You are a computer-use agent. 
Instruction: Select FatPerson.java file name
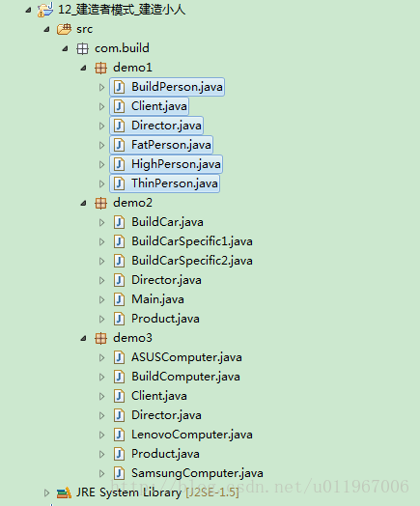click(x=171, y=145)
